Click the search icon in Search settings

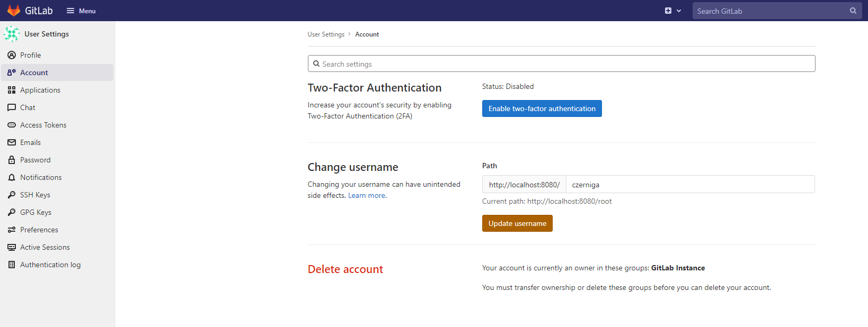click(316, 63)
